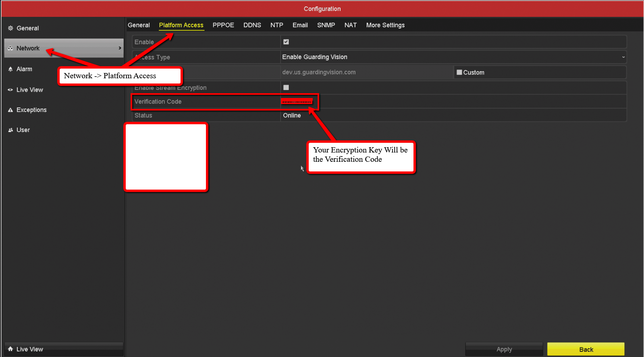Viewport: 644px width, 357px height.
Task: Click the General gear icon in sidebar
Action: [x=10, y=28]
